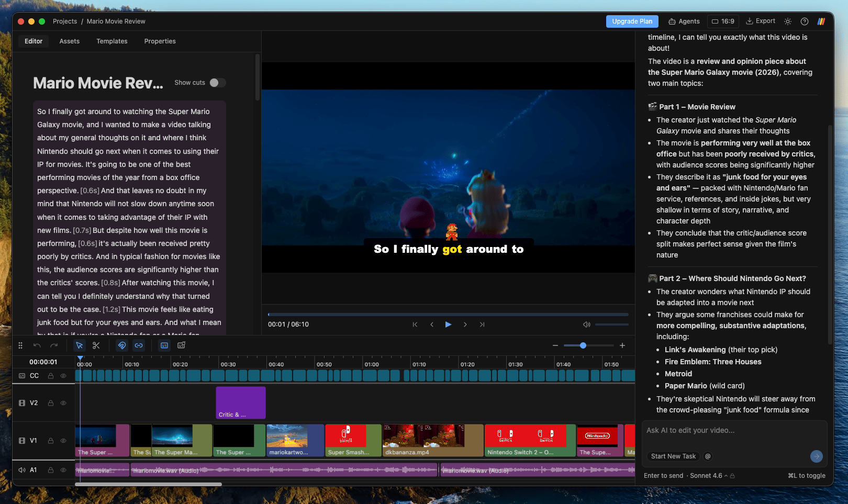Click the regenerate captions icon beside captions button
The image size is (848, 504).
click(x=182, y=345)
